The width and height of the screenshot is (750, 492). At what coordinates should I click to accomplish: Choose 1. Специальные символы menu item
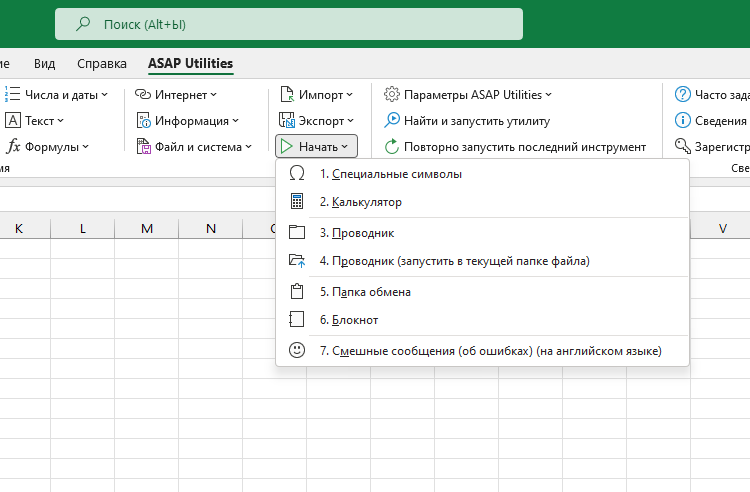tap(483, 174)
